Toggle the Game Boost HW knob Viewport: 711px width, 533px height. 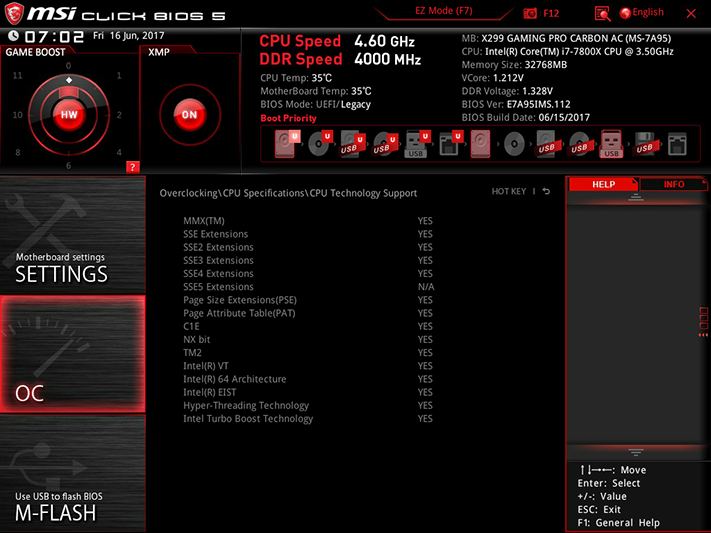[69, 115]
